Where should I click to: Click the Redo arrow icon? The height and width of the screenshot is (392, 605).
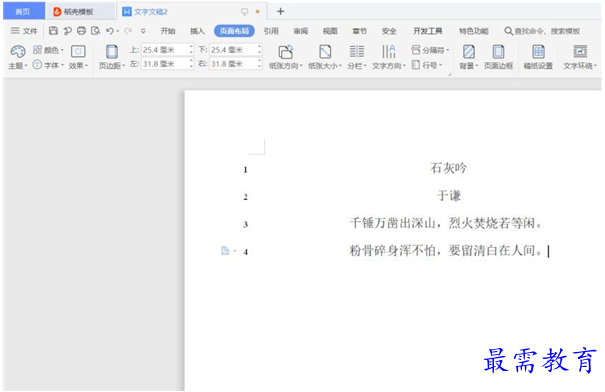[x=128, y=31]
